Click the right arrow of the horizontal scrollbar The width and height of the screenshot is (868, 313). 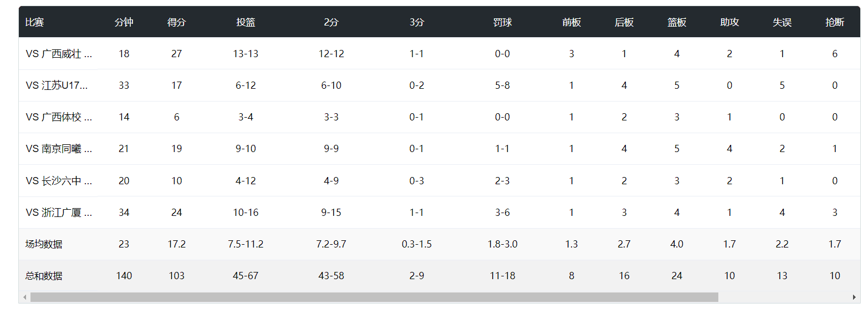click(854, 297)
